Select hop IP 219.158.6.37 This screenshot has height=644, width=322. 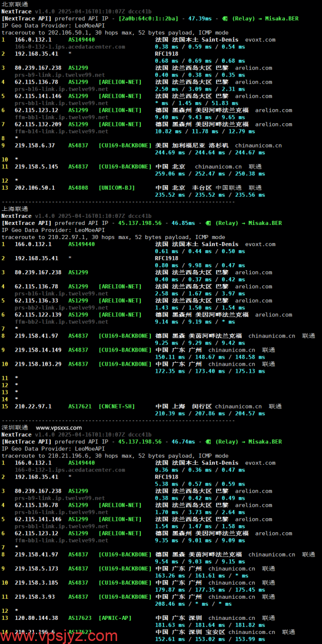point(35,145)
